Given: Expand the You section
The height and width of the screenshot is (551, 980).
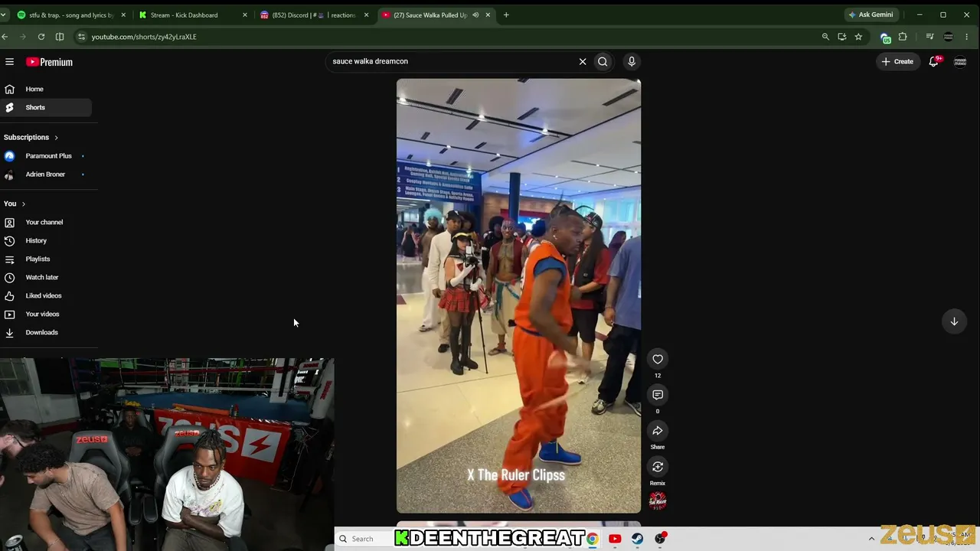Looking at the screenshot, I should [15, 204].
